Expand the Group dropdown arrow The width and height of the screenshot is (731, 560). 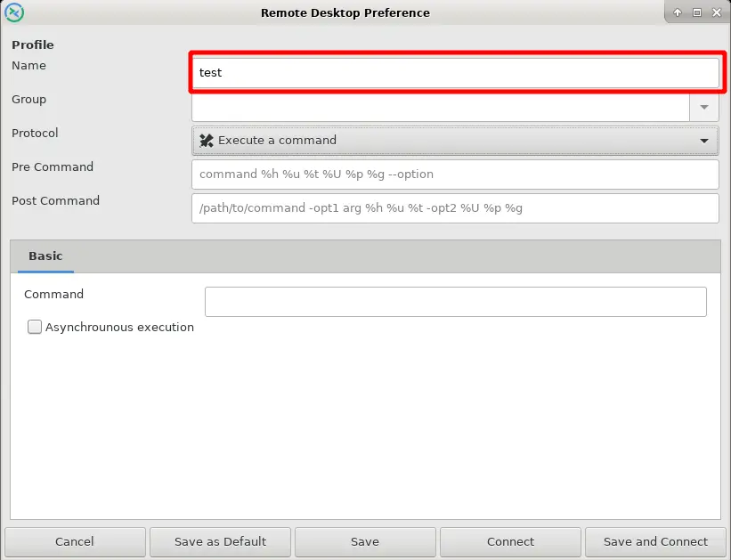point(703,107)
